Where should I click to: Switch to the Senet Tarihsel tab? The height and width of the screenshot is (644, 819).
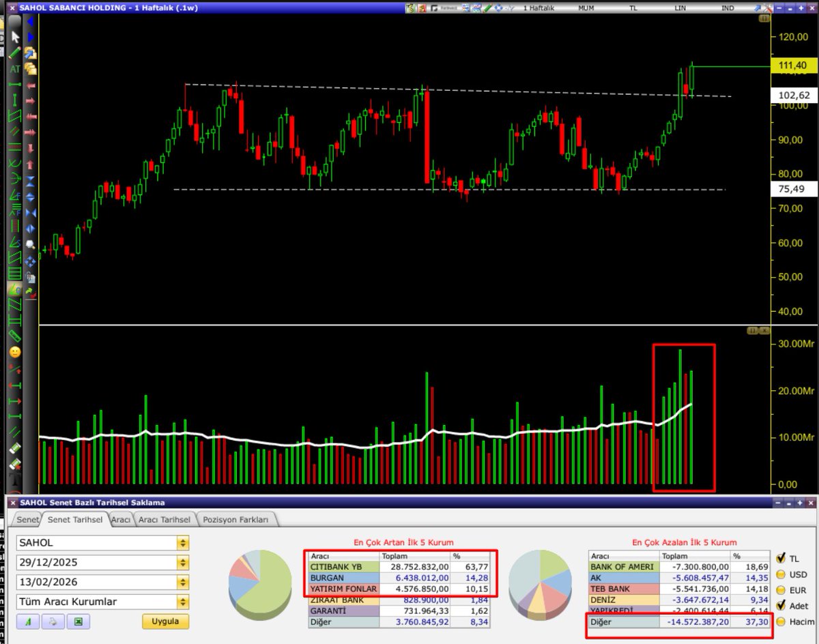point(75,519)
